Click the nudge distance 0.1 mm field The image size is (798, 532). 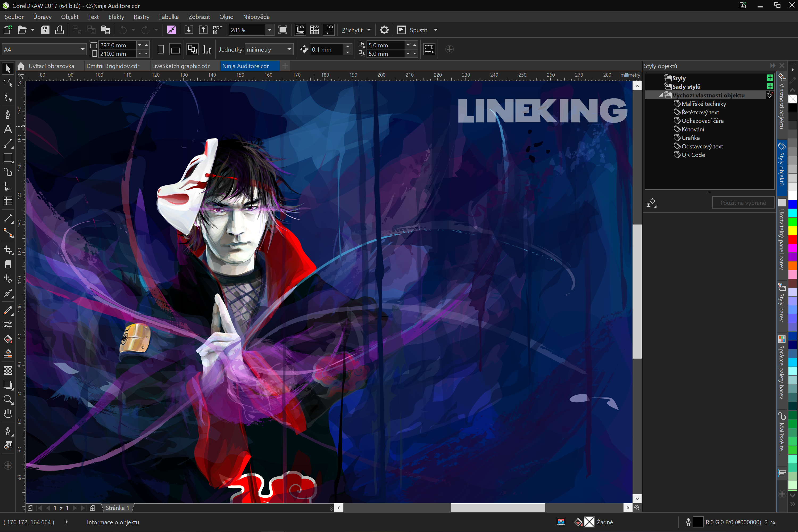(x=327, y=49)
